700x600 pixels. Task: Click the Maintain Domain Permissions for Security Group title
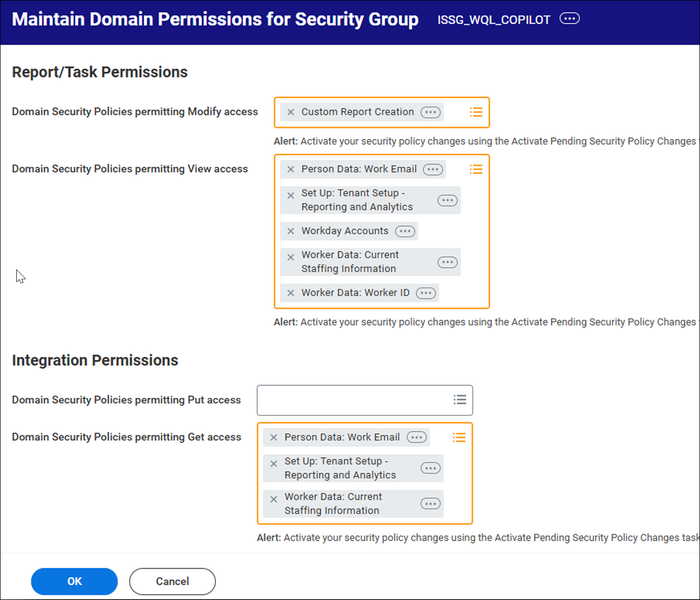(215, 19)
